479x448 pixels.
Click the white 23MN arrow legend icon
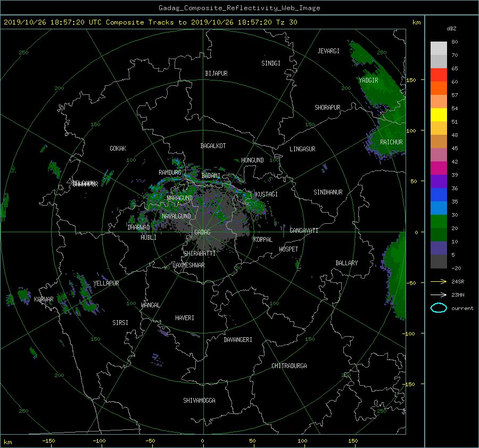click(439, 295)
